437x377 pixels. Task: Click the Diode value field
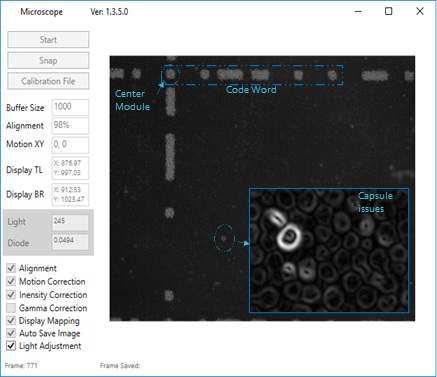point(70,242)
